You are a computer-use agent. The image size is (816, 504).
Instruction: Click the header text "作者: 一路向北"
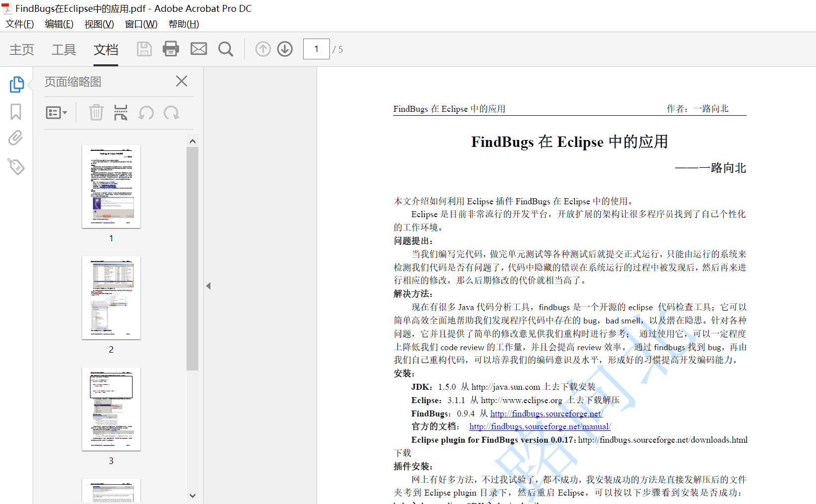[x=698, y=109]
